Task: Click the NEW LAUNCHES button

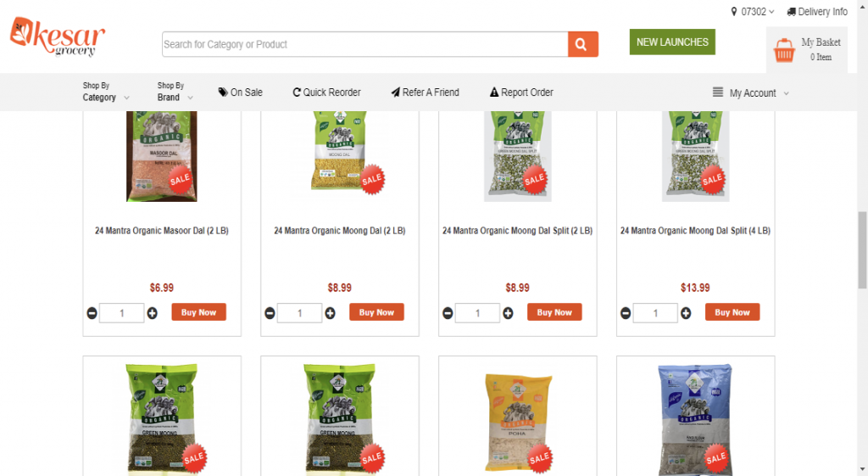Action: [x=672, y=42]
